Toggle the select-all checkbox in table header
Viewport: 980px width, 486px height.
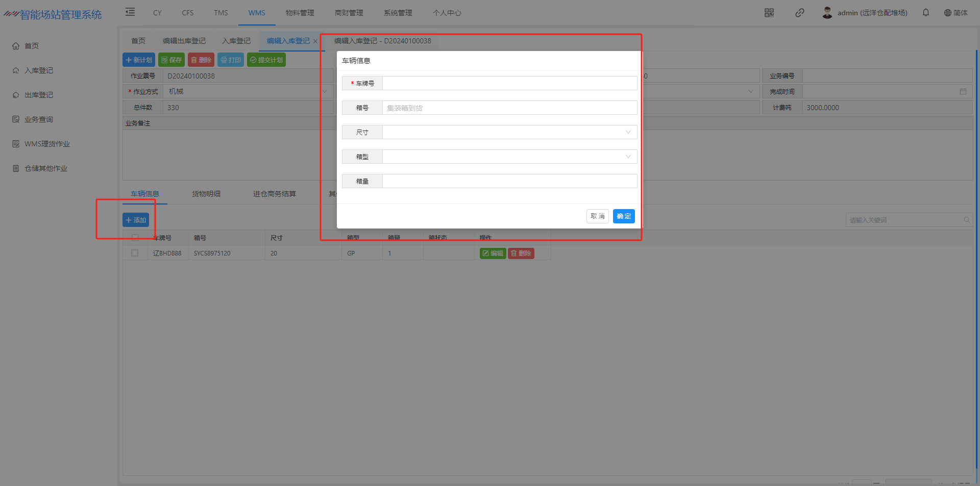[135, 238]
